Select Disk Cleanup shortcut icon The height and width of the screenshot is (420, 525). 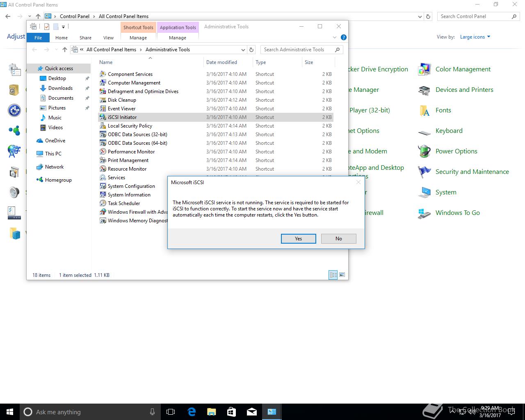click(103, 100)
